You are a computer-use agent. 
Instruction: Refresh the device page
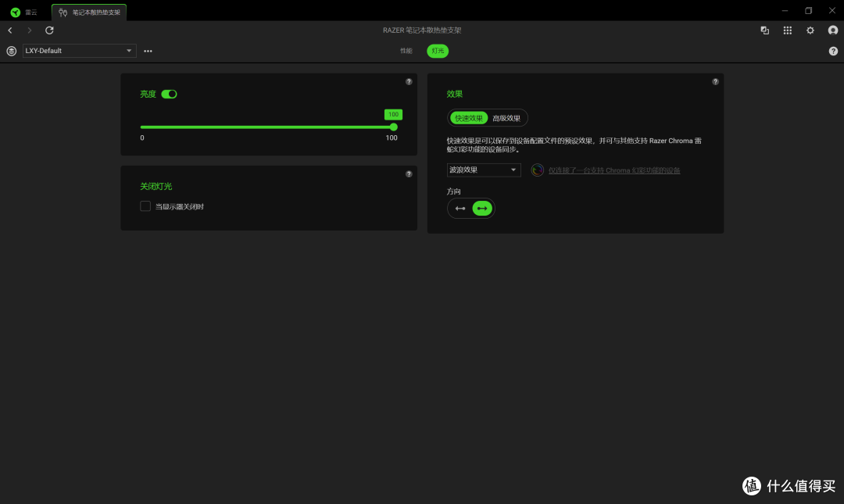click(49, 30)
